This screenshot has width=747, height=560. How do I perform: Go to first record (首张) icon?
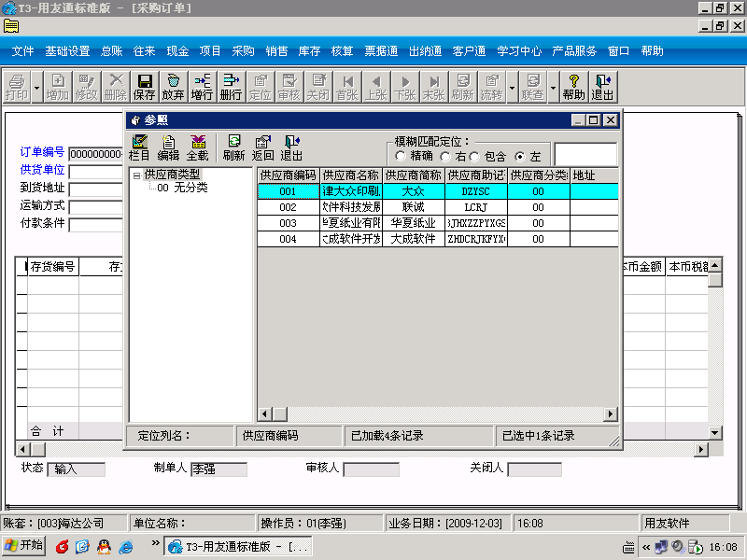[x=346, y=87]
